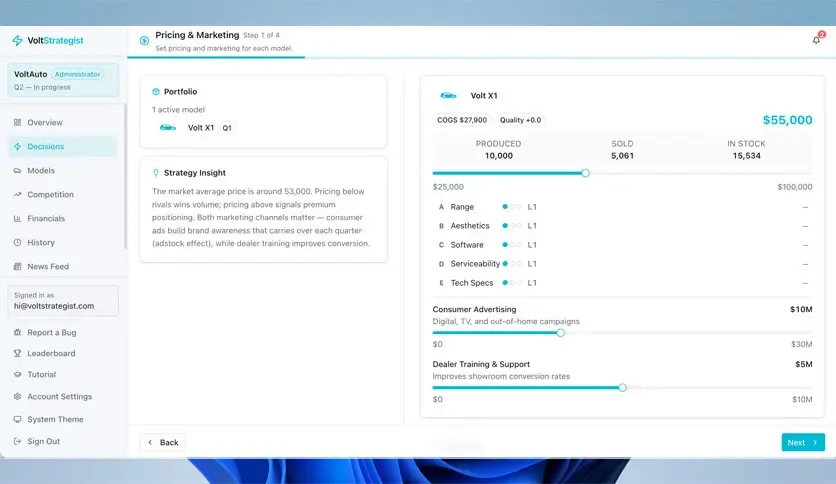Screen dimensions: 836x484
Task: Select the Aesthetics level L1 dot
Action: pos(505,226)
